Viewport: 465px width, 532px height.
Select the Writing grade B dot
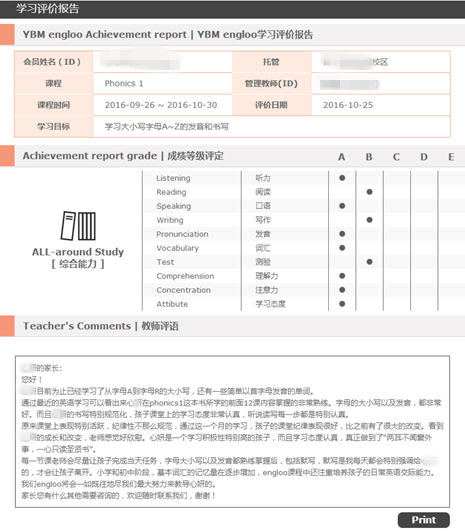tap(369, 220)
